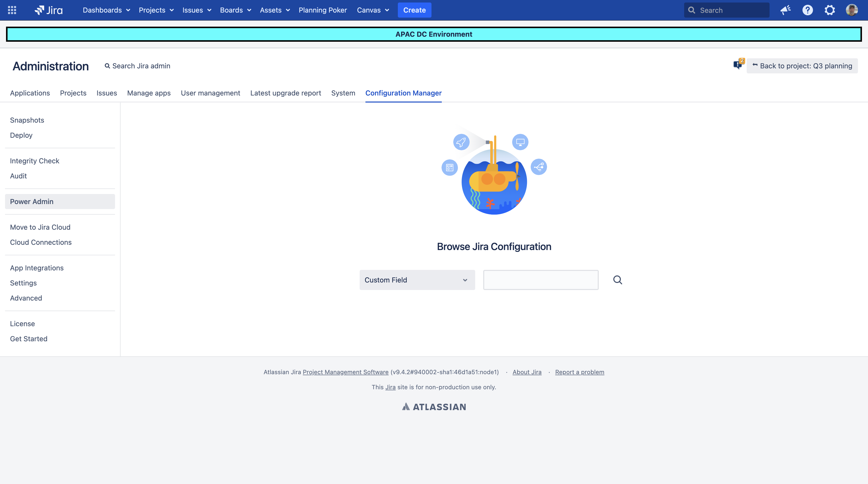This screenshot has width=868, height=484.
Task: Open App Integrations in the sidebar
Action: tap(37, 268)
